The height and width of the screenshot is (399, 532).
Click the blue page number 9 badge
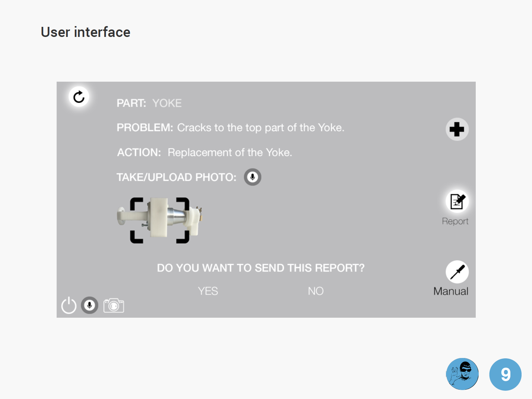[x=505, y=374]
